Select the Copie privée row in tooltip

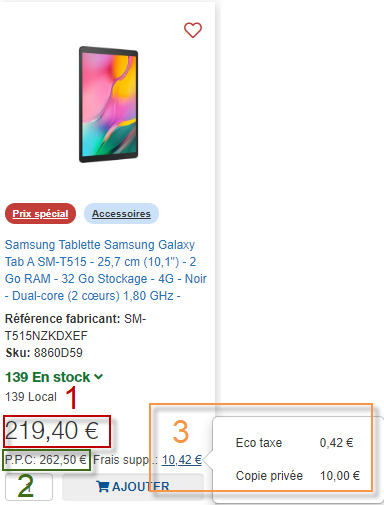pos(298,475)
